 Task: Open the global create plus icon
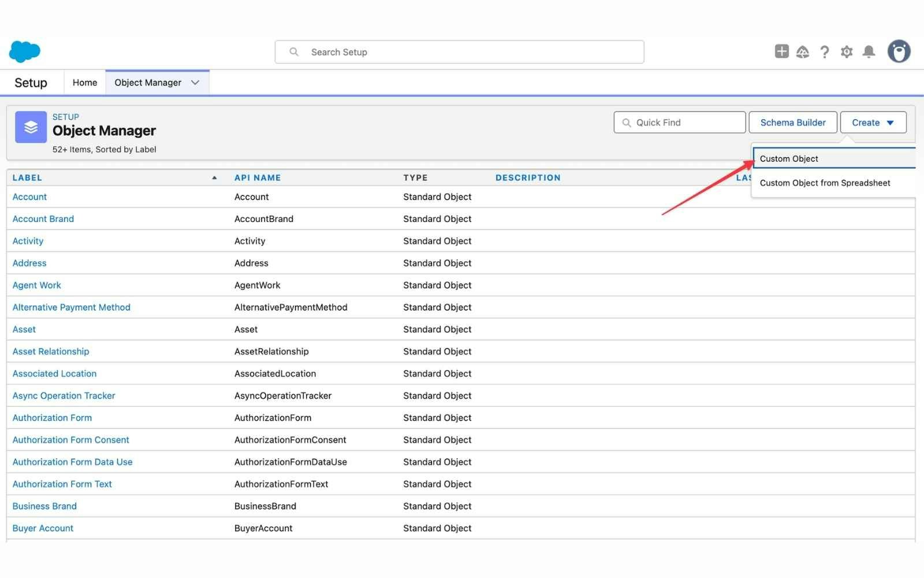point(781,51)
